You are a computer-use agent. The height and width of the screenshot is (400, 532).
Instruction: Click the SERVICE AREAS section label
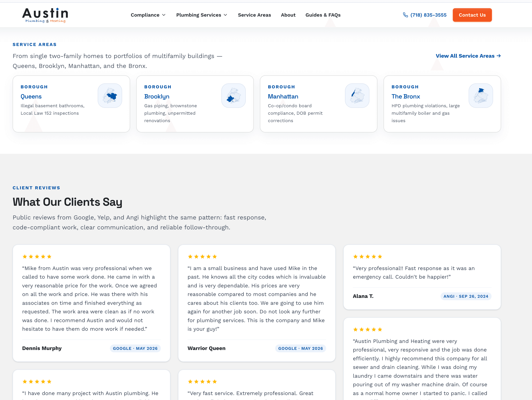pyautogui.click(x=35, y=44)
